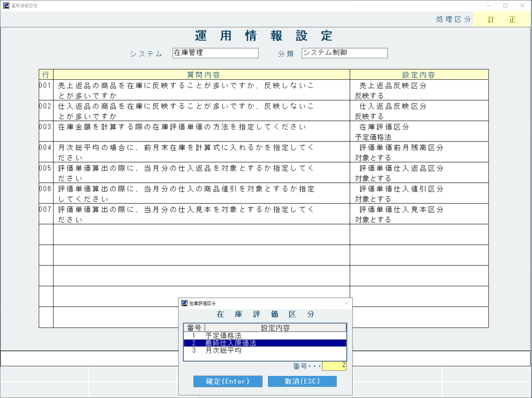This screenshot has width=532, height=398.
Task: Select 月次総平均 row in list
Action: click(x=265, y=350)
